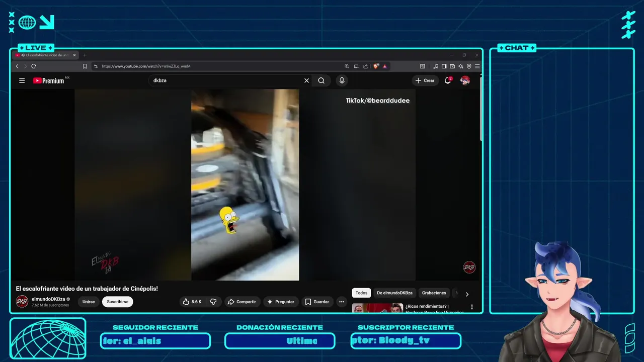Run search with the magnifier button

point(321,80)
